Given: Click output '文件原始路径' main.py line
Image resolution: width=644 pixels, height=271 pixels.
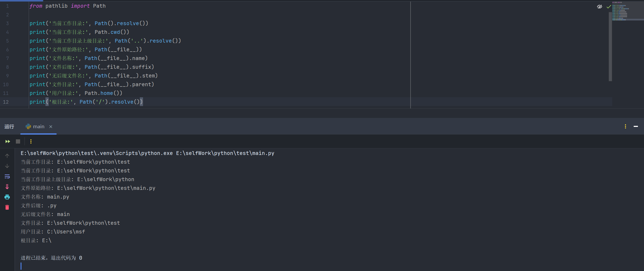Looking at the screenshot, I should (88, 188).
